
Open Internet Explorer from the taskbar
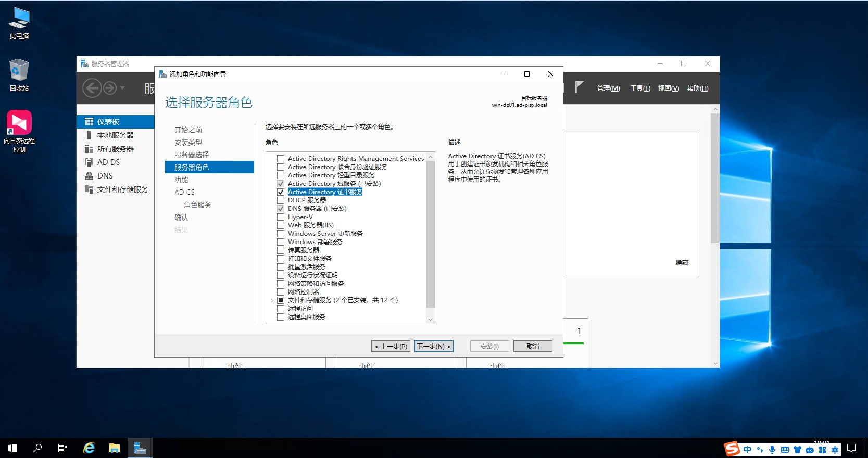[x=89, y=448]
